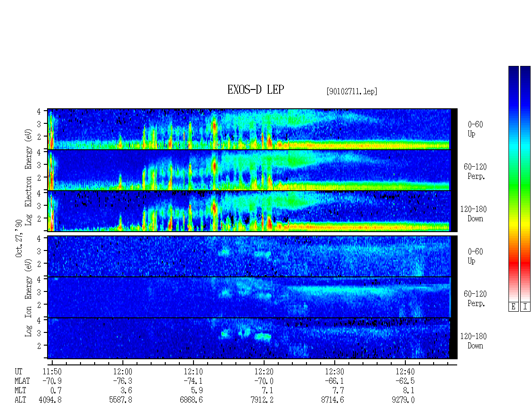Click the ion panel's 0-60 Up label
Image resolution: width=532 pixels, height=412 pixels.
[x=475, y=256]
